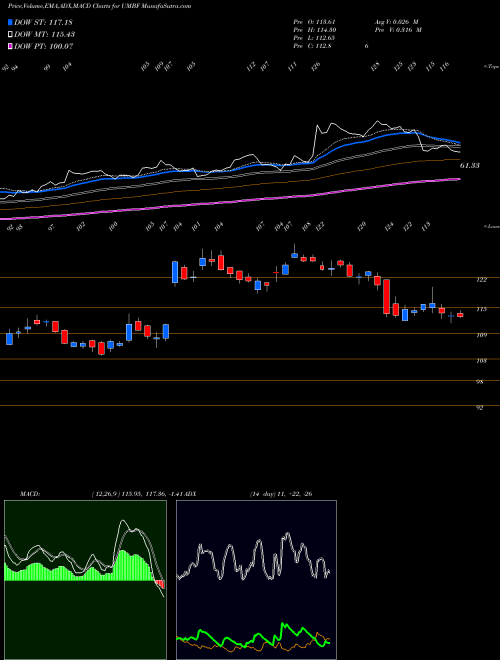
Task: Click the 'Pre V: 0.316 M' value
Action: 398,30
